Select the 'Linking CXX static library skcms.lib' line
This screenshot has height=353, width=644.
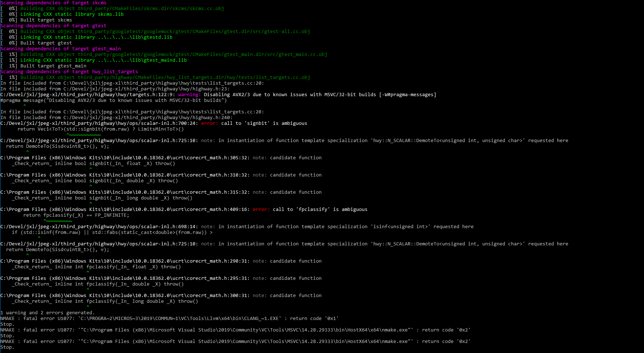pos(66,14)
